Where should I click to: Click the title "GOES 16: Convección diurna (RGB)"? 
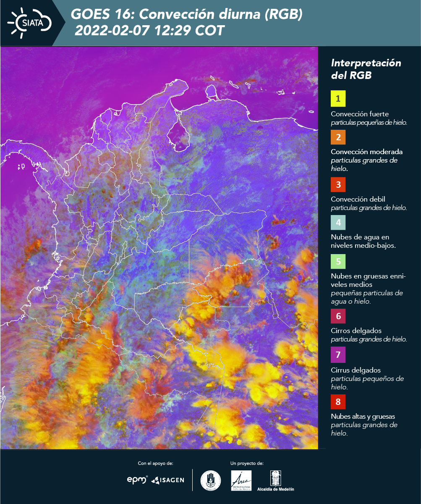tap(187, 15)
